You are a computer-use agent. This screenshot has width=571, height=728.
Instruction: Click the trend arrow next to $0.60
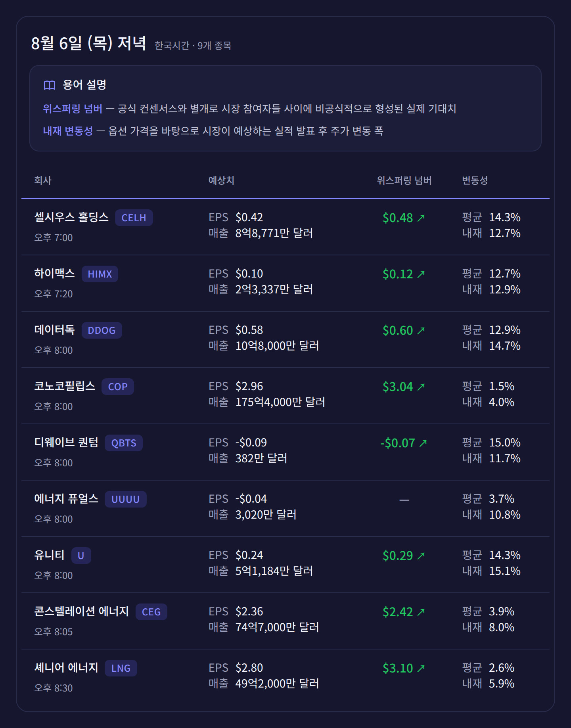coord(421,330)
